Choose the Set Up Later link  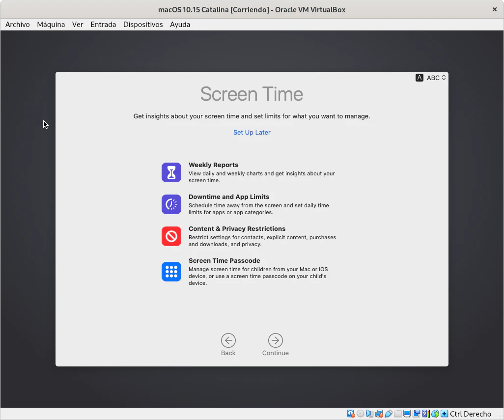252,132
